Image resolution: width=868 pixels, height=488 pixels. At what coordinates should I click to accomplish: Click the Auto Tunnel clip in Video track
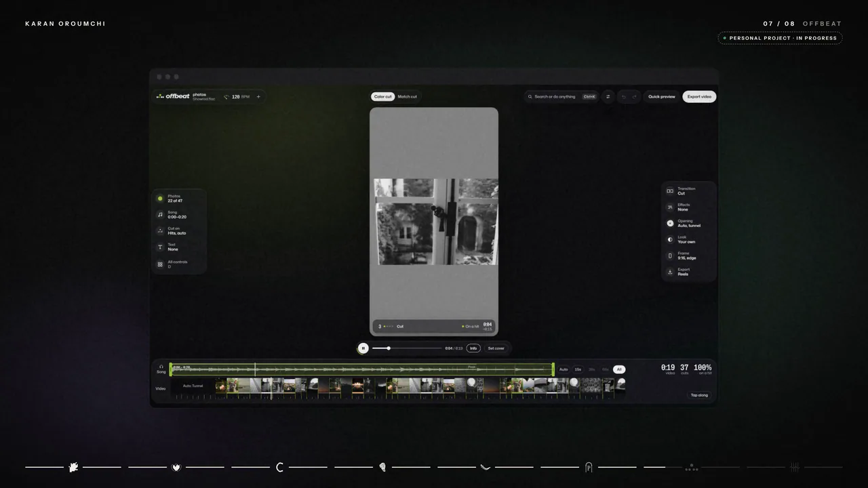(193, 386)
